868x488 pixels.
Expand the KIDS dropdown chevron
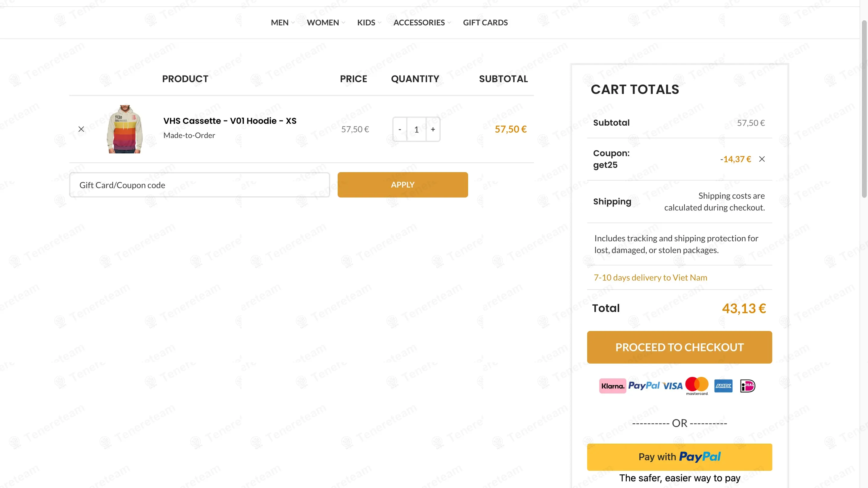[379, 23]
